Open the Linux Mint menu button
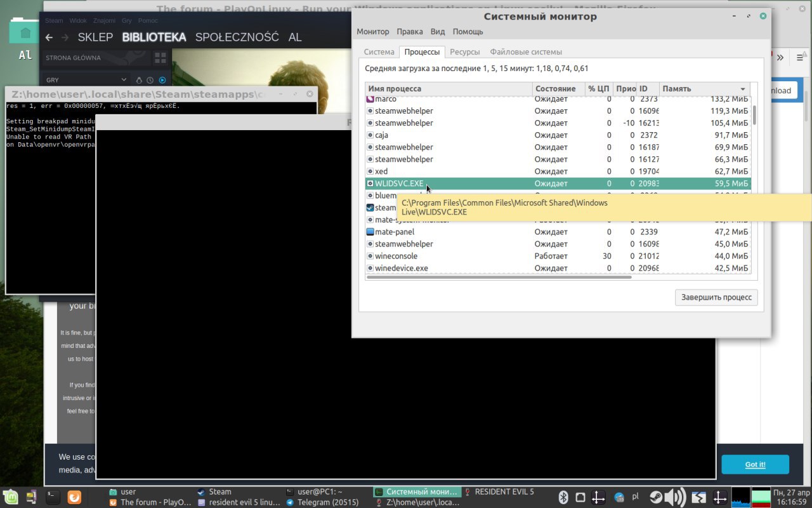This screenshot has width=812, height=508. (10, 497)
